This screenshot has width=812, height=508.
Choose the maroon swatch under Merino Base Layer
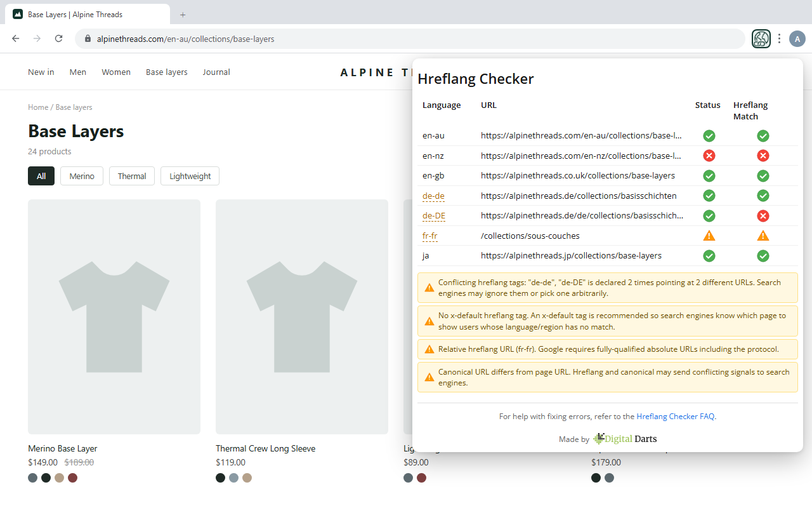point(73,478)
